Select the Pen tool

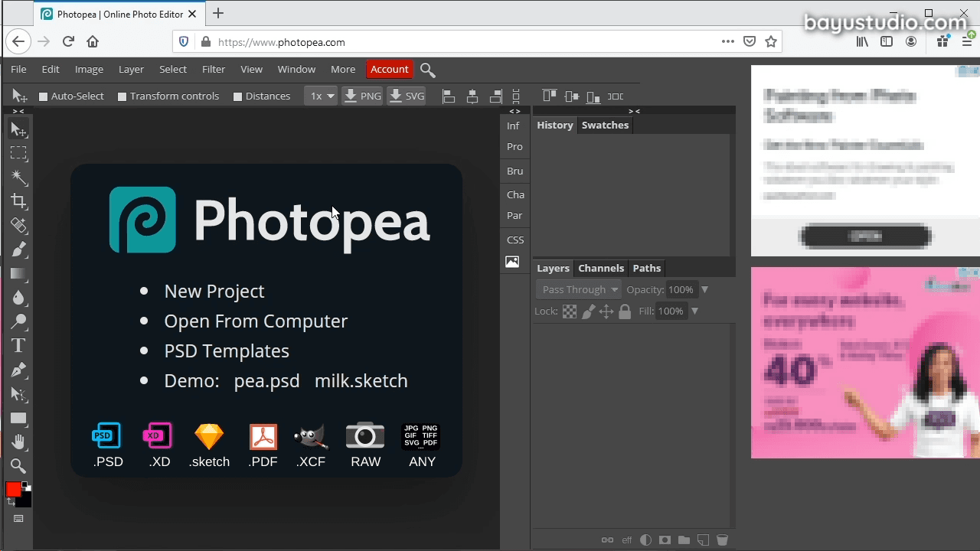tap(18, 370)
